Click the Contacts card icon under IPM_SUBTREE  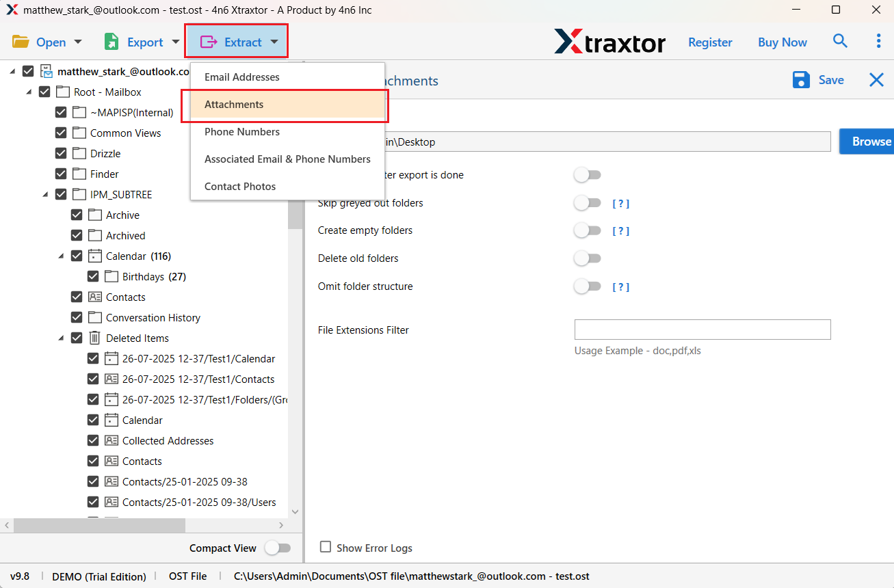pyautogui.click(x=95, y=297)
